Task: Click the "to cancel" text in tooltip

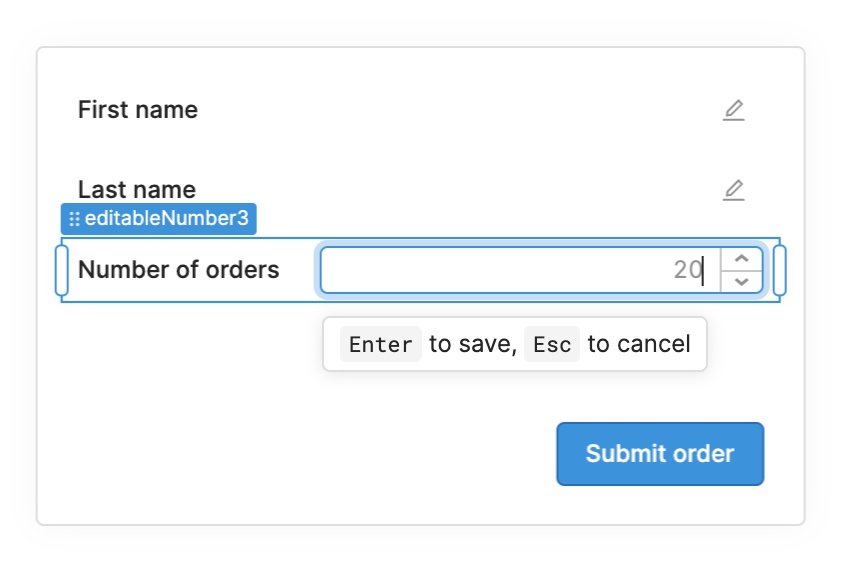Action: [639, 344]
